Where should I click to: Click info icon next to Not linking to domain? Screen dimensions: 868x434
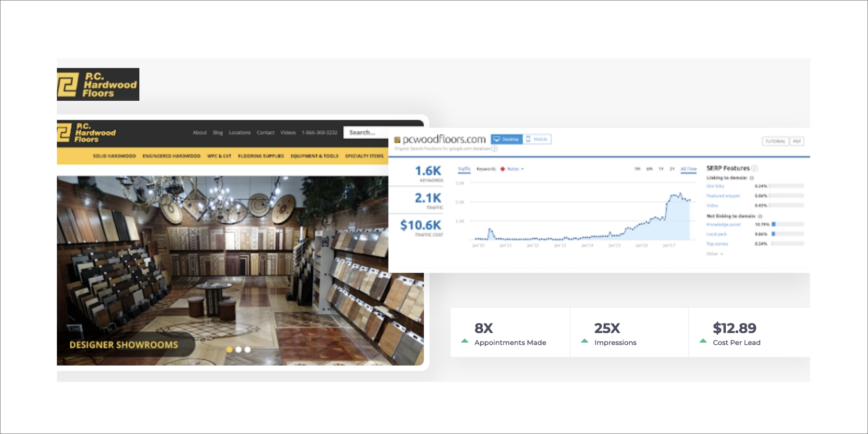(x=760, y=217)
